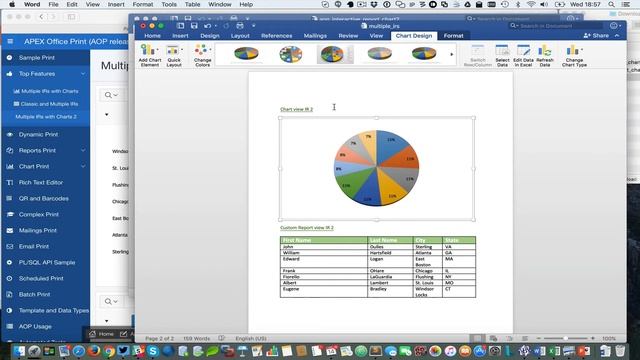This screenshot has height=360, width=640.
Task: Toggle the APEX hamburger navigation menu
Action: click(10, 41)
